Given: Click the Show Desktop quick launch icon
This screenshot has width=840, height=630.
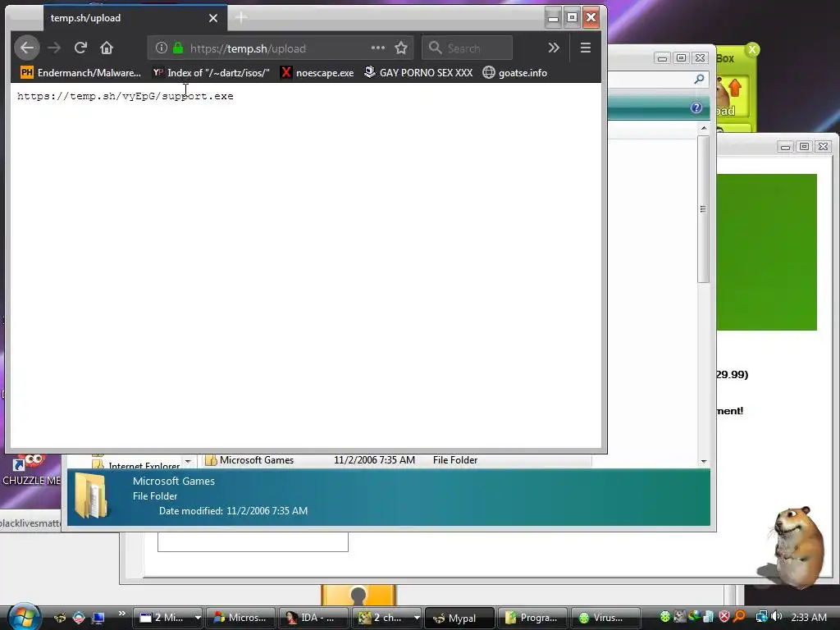Looking at the screenshot, I should [x=98, y=618].
